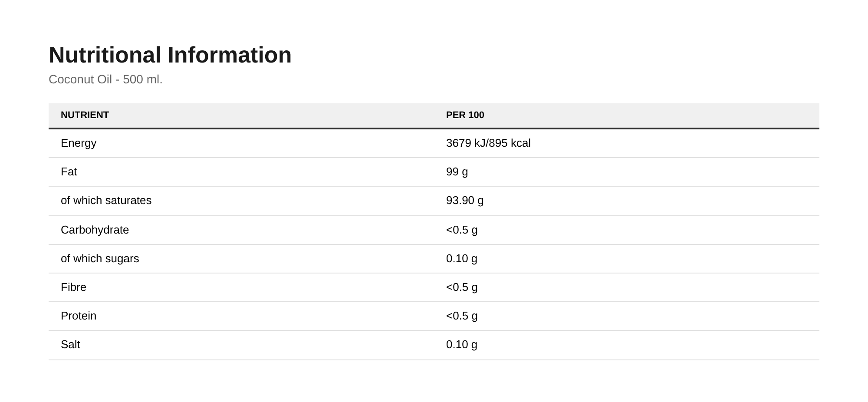Image resolution: width=868 pixels, height=402 pixels.
Task: Click the PER 100 column header
Action: [x=465, y=115]
